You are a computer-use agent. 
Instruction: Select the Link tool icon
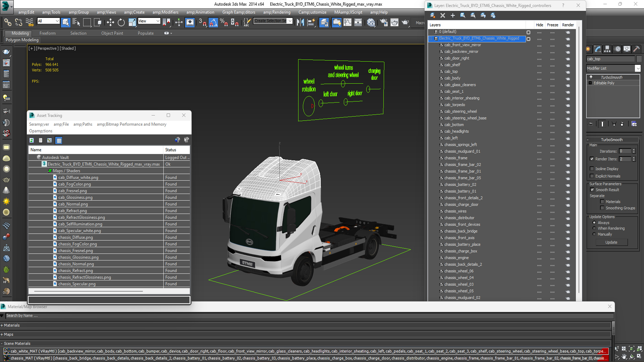pos(8,22)
